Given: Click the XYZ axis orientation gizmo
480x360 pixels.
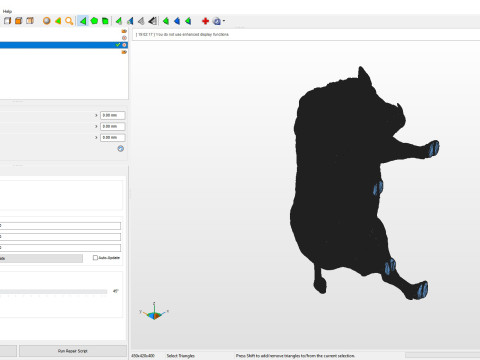Looking at the screenshot, I should (x=154, y=312).
